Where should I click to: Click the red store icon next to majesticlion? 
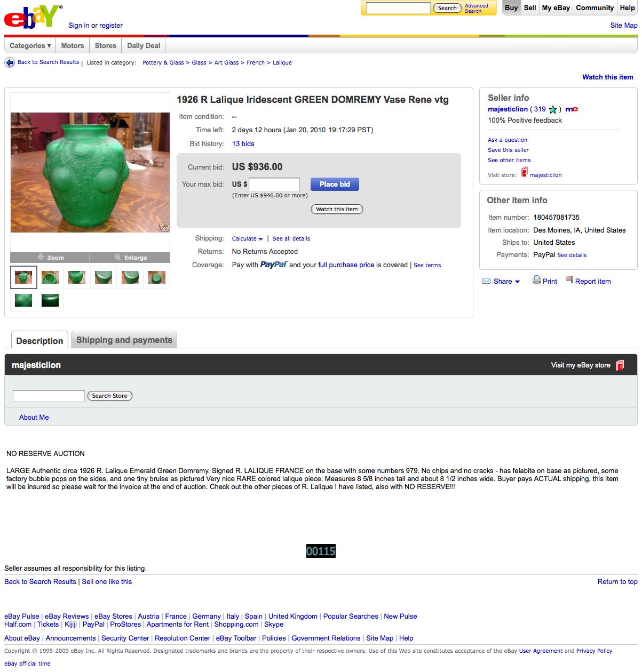coord(524,172)
